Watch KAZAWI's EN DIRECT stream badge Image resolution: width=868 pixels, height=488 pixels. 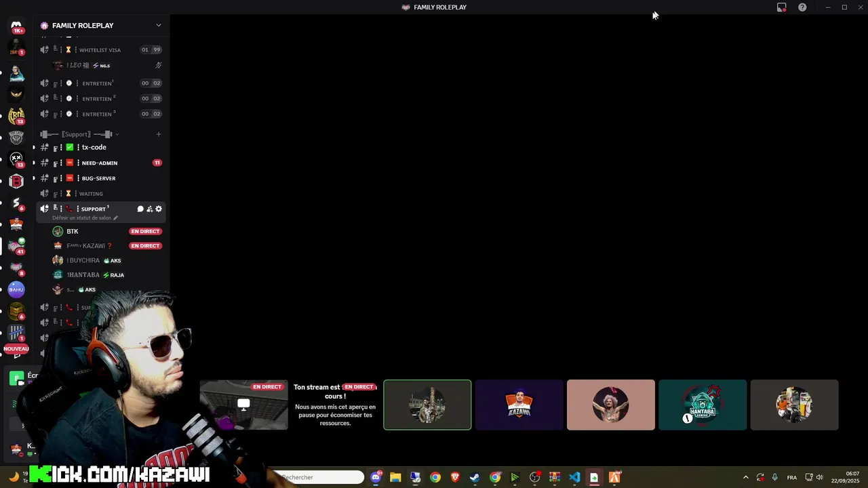click(x=145, y=246)
